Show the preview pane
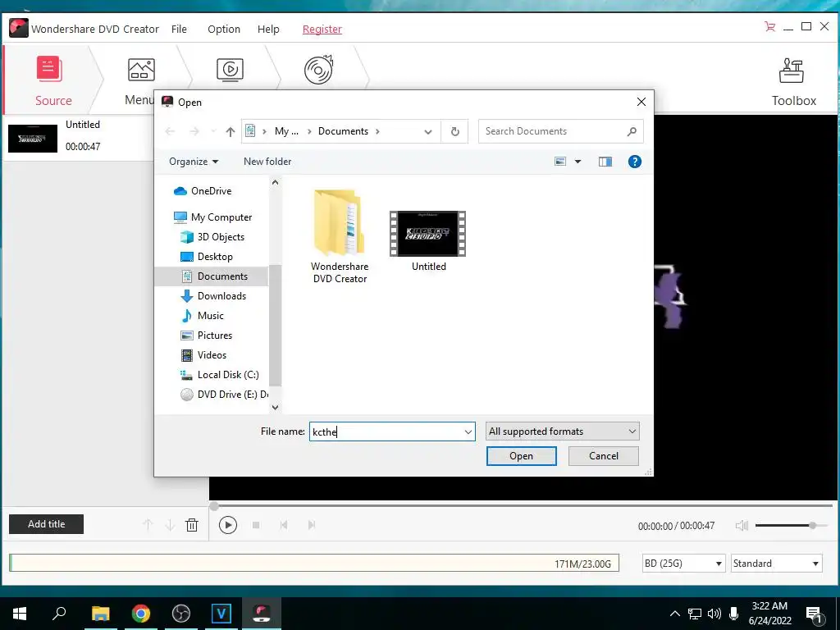840x630 pixels. [605, 162]
